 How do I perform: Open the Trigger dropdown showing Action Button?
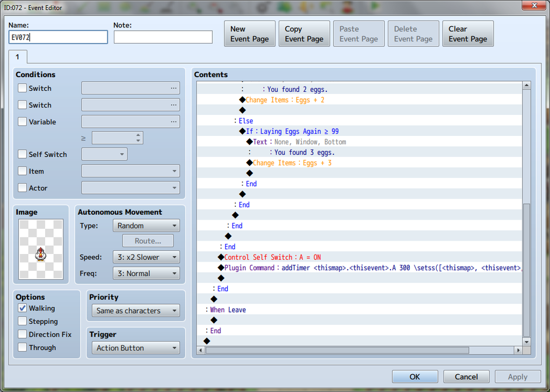pos(135,348)
